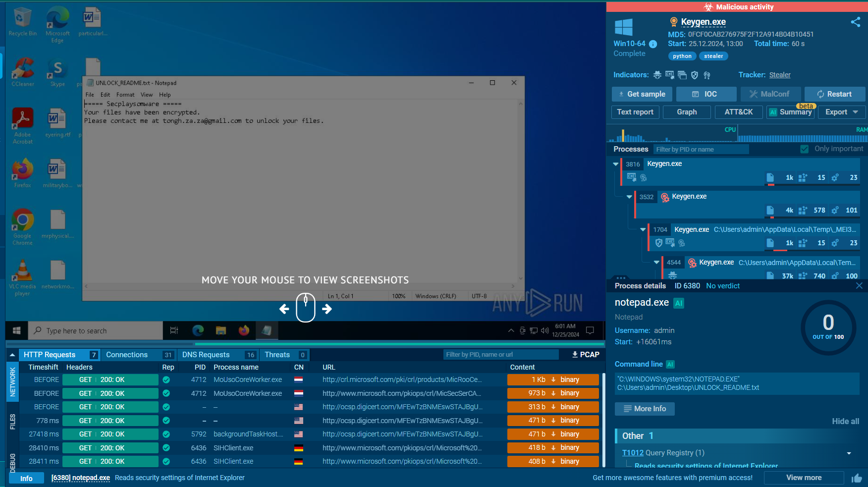Image resolution: width=868 pixels, height=487 pixels.
Task: Click the Stealer tracker link
Action: [780, 75]
